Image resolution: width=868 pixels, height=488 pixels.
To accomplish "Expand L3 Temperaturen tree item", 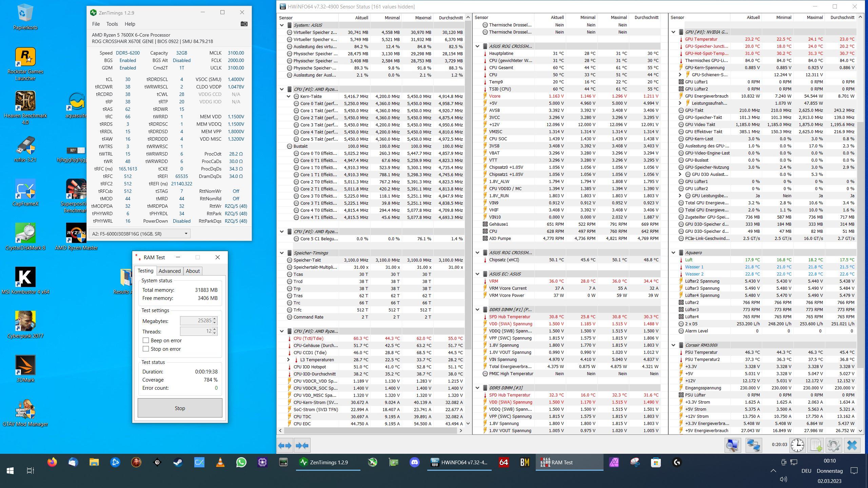I will pos(289,360).
